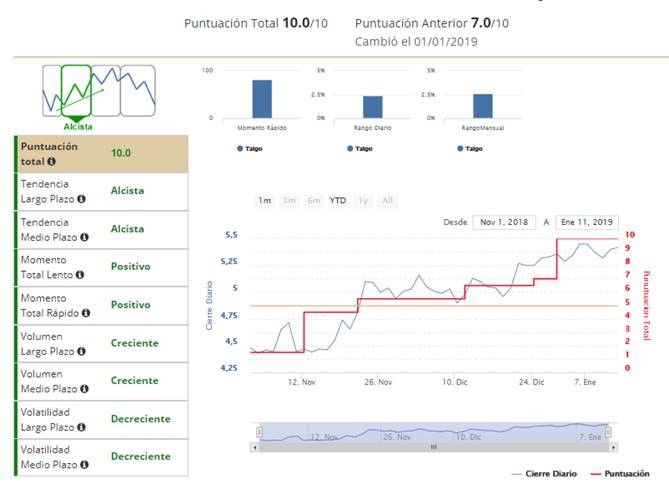The width and height of the screenshot is (669, 484).
Task: Select the YTD range button
Action: point(338,200)
